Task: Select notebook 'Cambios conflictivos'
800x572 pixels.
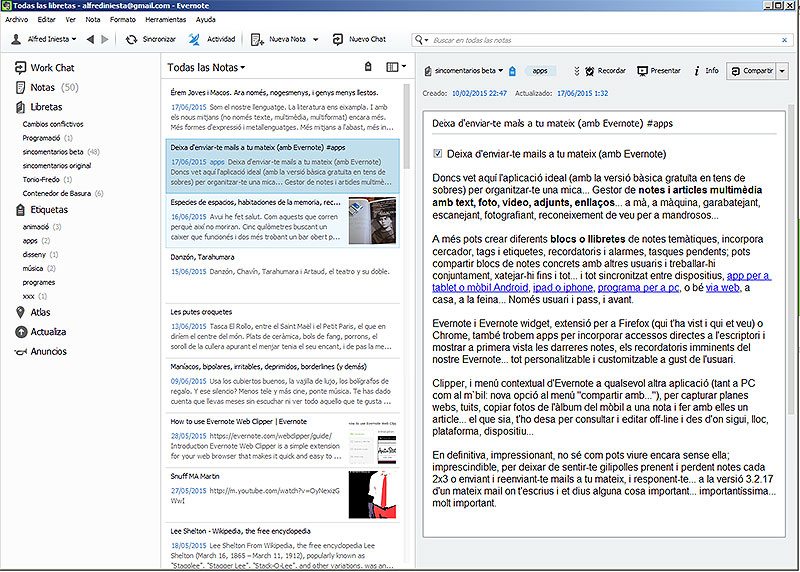Action: (x=53, y=124)
